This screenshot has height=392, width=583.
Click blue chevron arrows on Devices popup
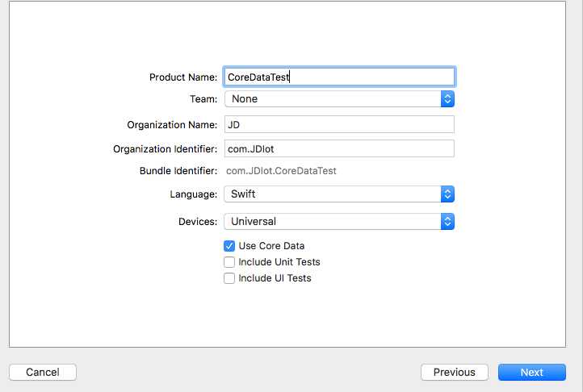(x=447, y=221)
